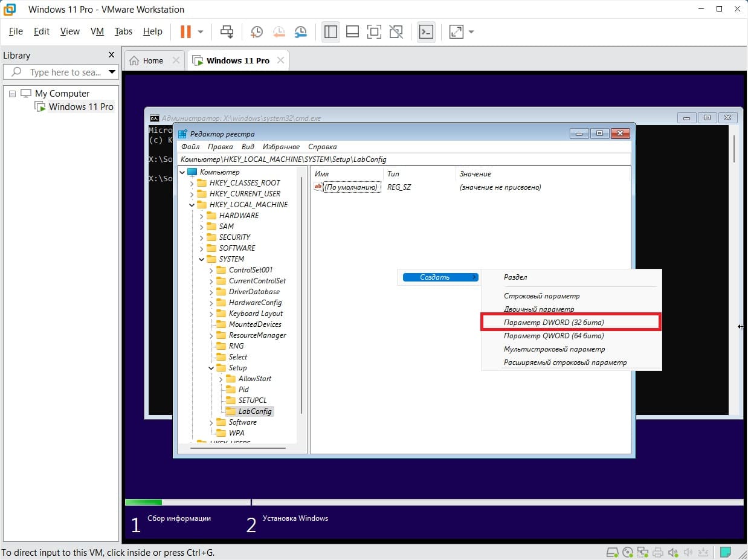
Task: Close the Library panel
Action: coord(111,55)
